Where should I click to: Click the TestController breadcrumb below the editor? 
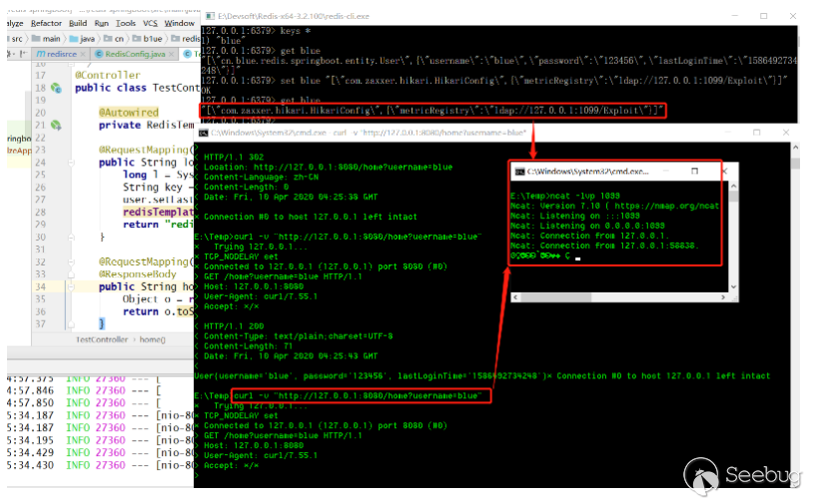pyautogui.click(x=102, y=339)
